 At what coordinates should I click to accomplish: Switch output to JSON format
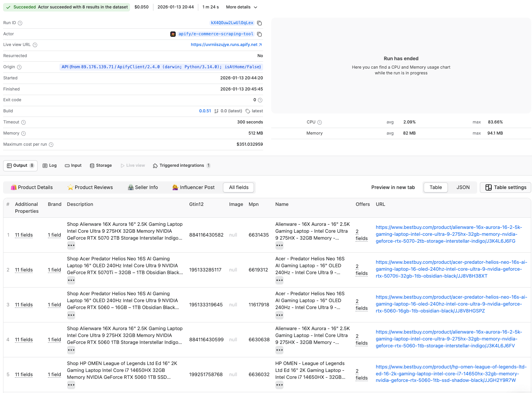click(463, 187)
